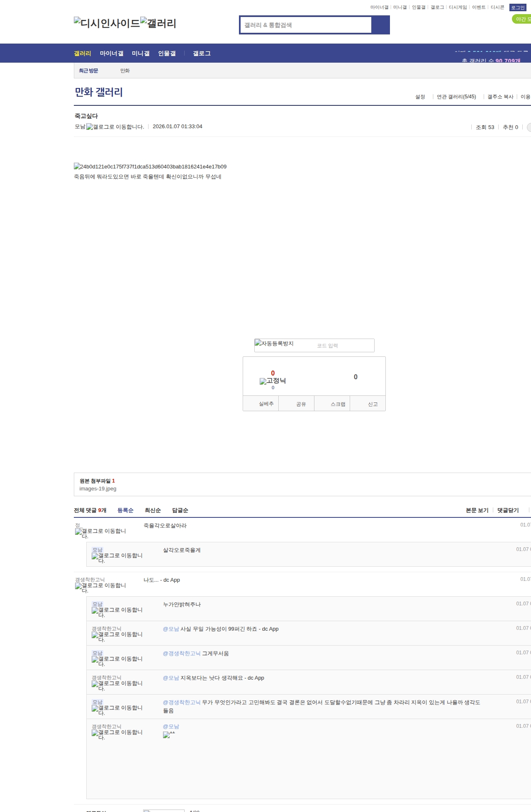The image size is (531, 812).
Task: Switch to the 마이너갤 tab in nav bar
Action: [112, 54]
